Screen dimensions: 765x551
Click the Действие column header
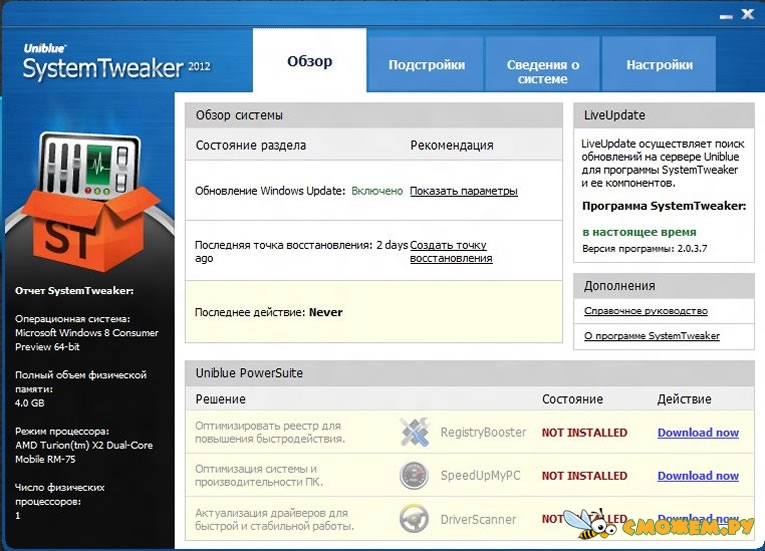coord(684,399)
